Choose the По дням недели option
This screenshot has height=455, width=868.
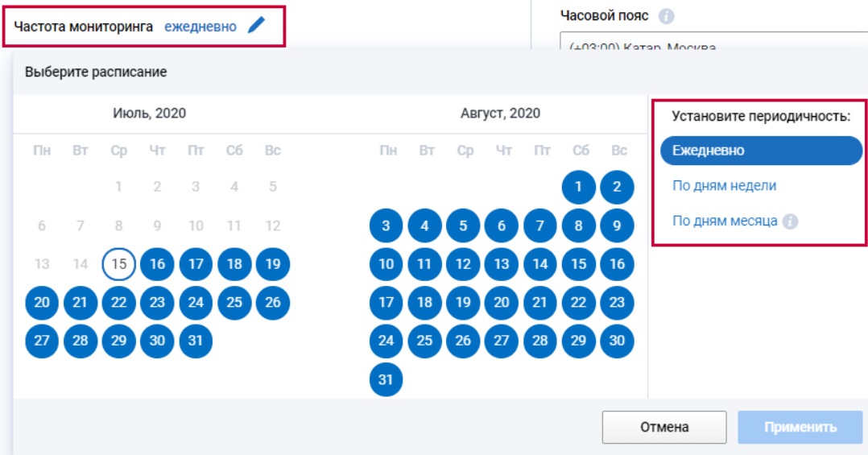pyautogui.click(x=724, y=186)
